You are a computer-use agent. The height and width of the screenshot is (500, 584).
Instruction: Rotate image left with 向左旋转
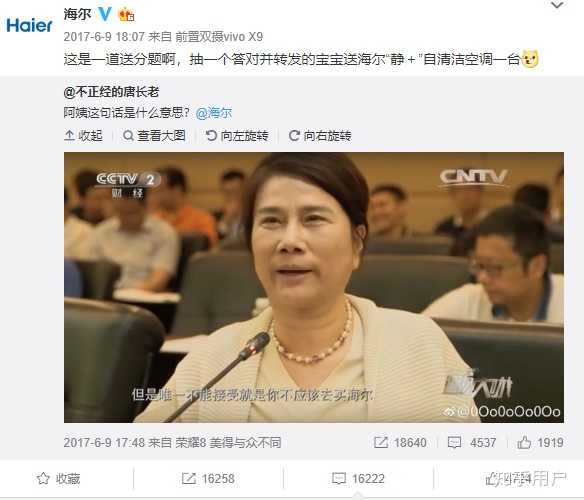pos(237,136)
